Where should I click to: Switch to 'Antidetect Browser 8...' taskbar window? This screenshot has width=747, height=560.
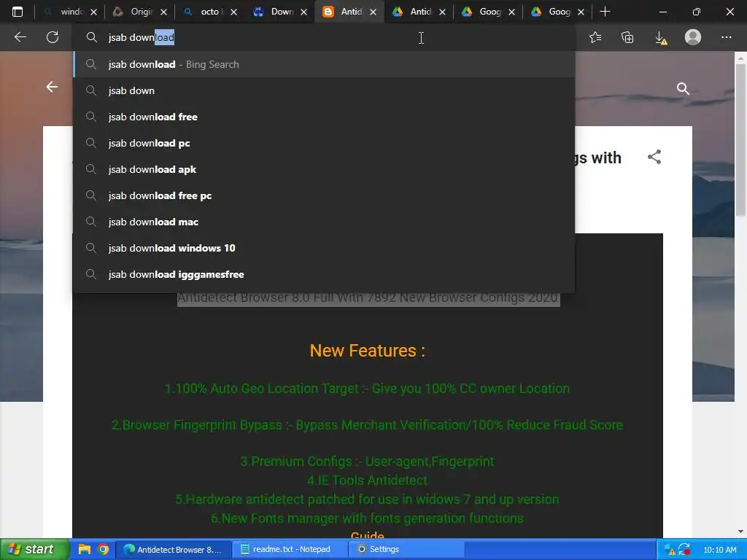(174, 550)
